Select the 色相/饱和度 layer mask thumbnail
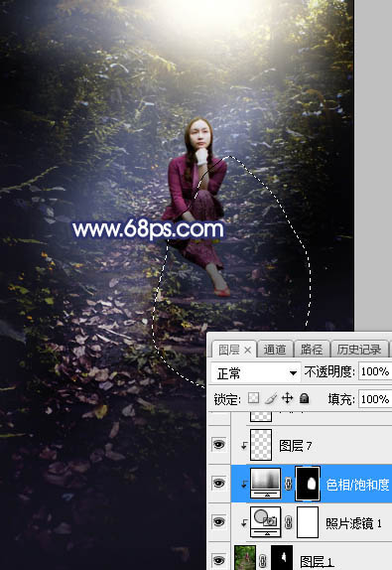The image size is (392, 570). click(x=308, y=484)
